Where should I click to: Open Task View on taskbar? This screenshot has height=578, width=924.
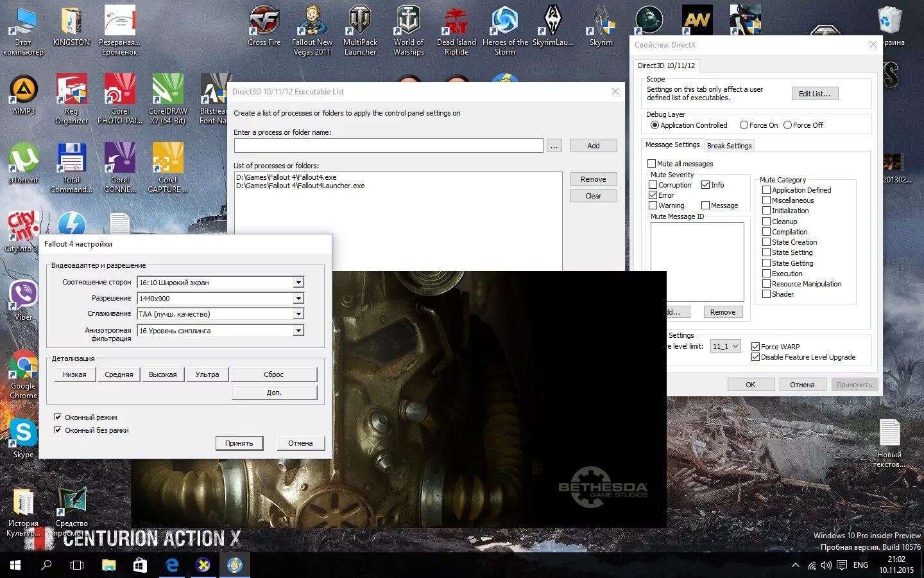77,565
